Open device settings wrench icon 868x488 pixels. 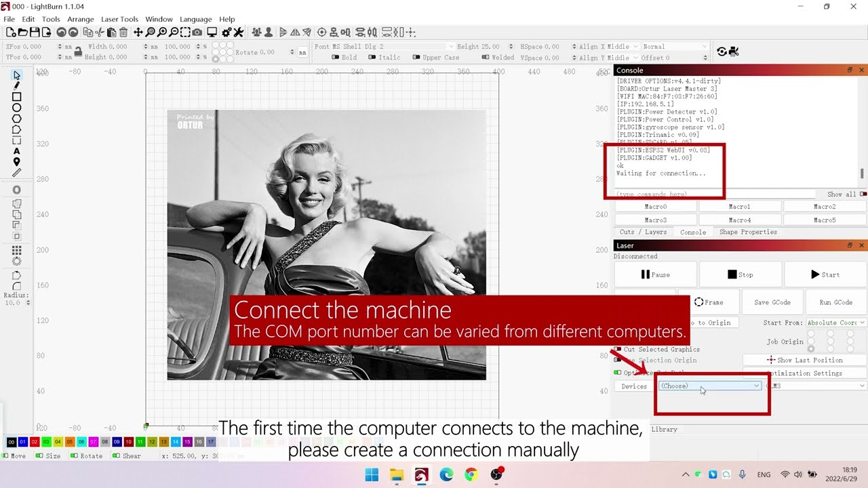tap(238, 32)
